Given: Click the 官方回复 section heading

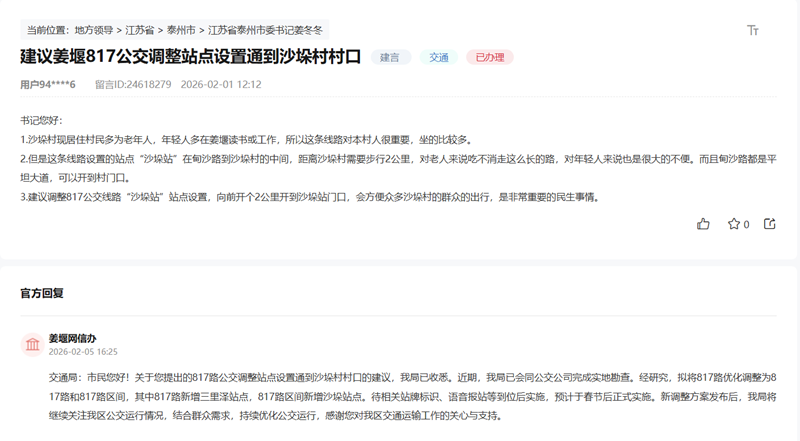Looking at the screenshot, I should 42,293.
